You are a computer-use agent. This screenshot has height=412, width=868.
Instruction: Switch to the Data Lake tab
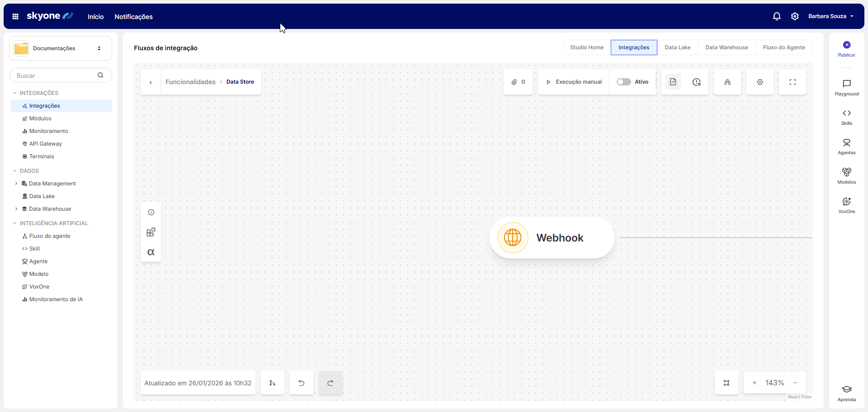tap(677, 47)
